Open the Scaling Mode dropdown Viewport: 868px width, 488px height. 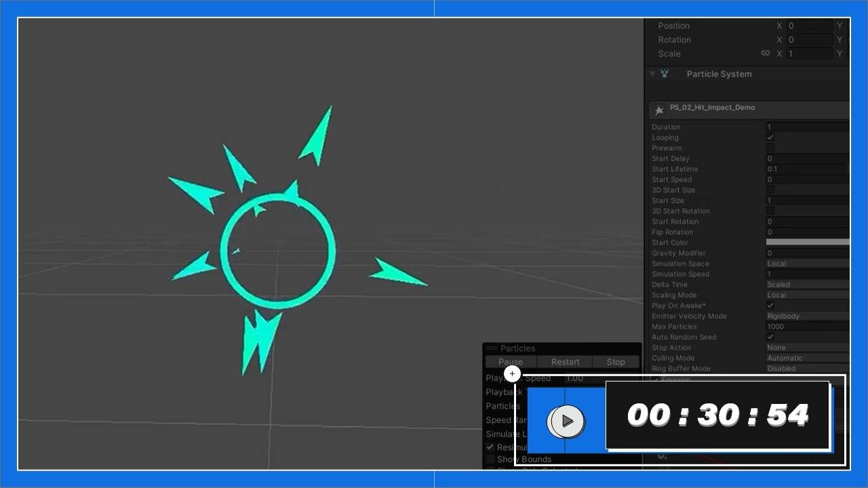[807, 296]
